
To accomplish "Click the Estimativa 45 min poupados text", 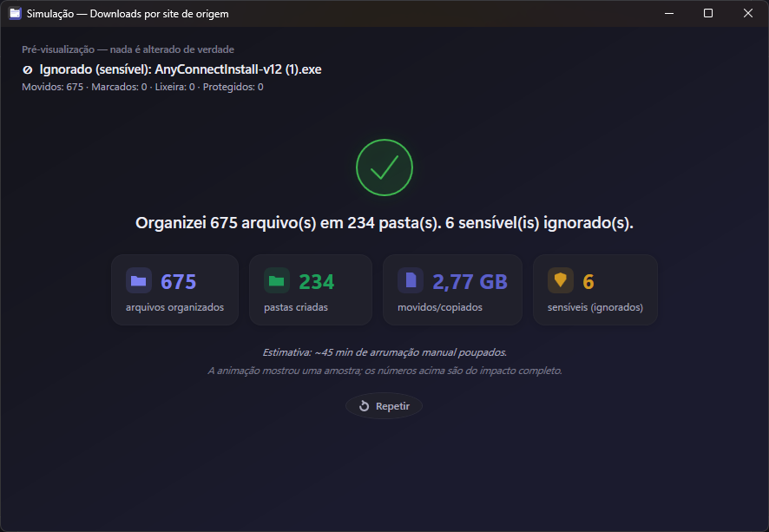I will pos(384,352).
